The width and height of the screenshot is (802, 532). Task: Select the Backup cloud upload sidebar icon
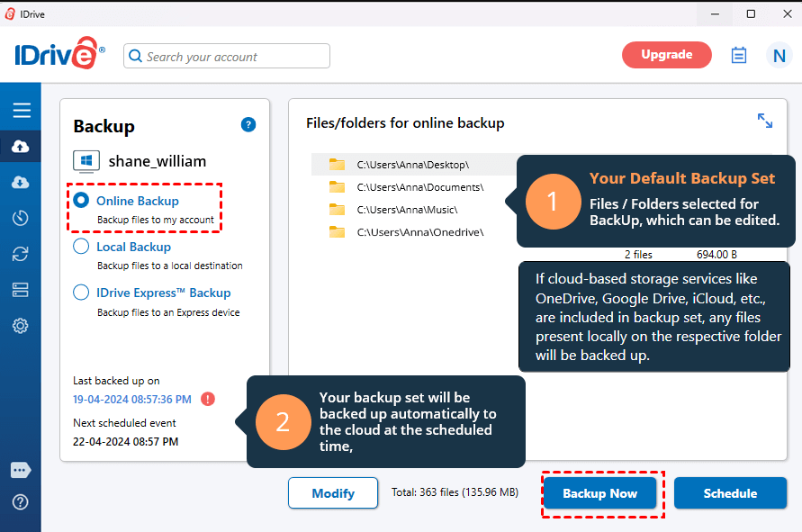click(21, 147)
